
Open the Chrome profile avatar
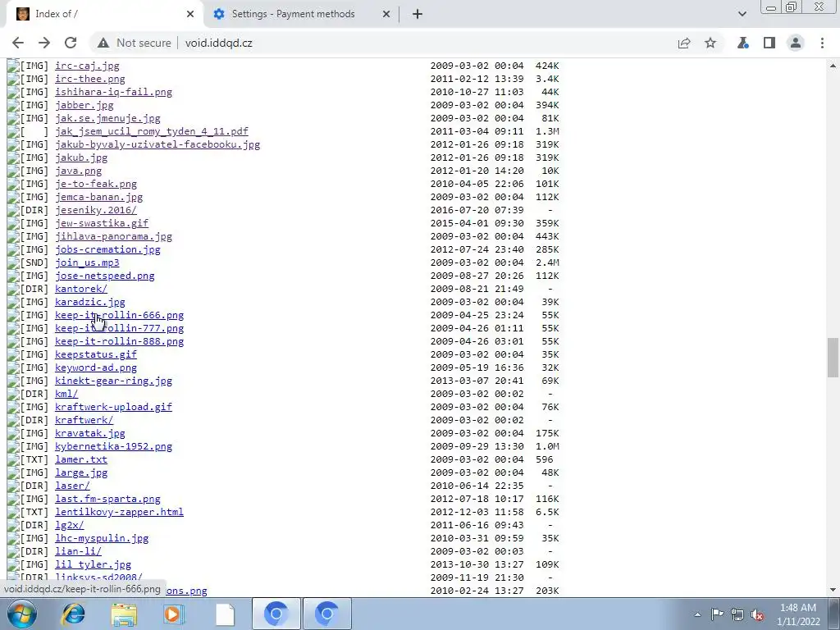[796, 43]
